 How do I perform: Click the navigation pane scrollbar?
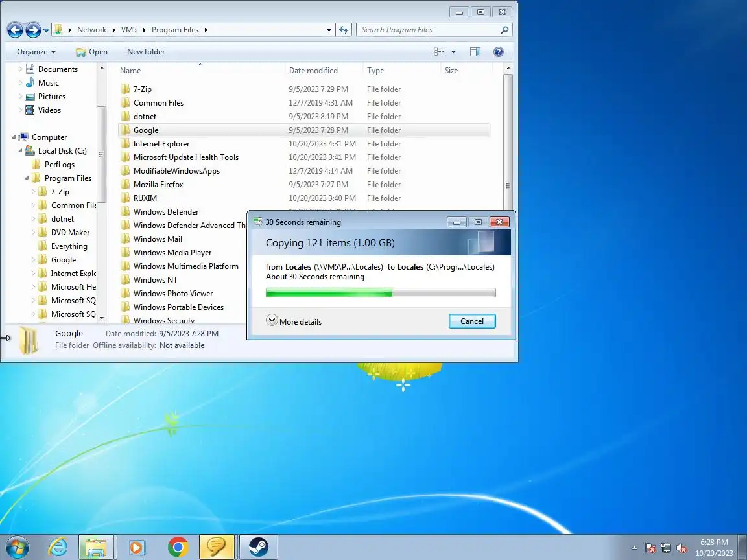tap(101, 155)
